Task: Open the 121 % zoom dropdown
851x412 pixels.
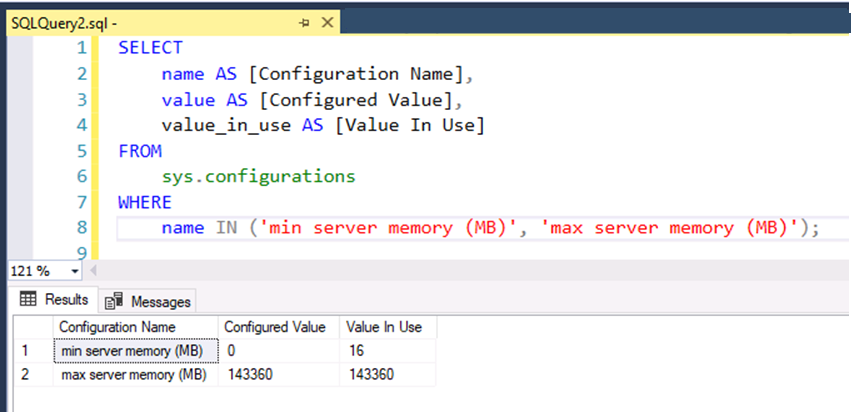Action: pyautogui.click(x=74, y=271)
